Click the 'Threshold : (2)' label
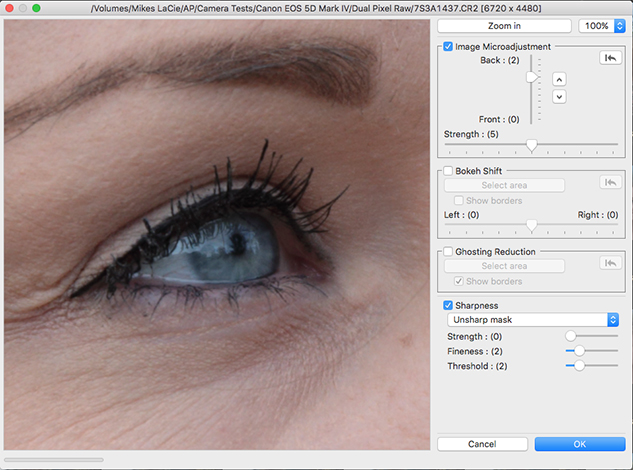 477,366
